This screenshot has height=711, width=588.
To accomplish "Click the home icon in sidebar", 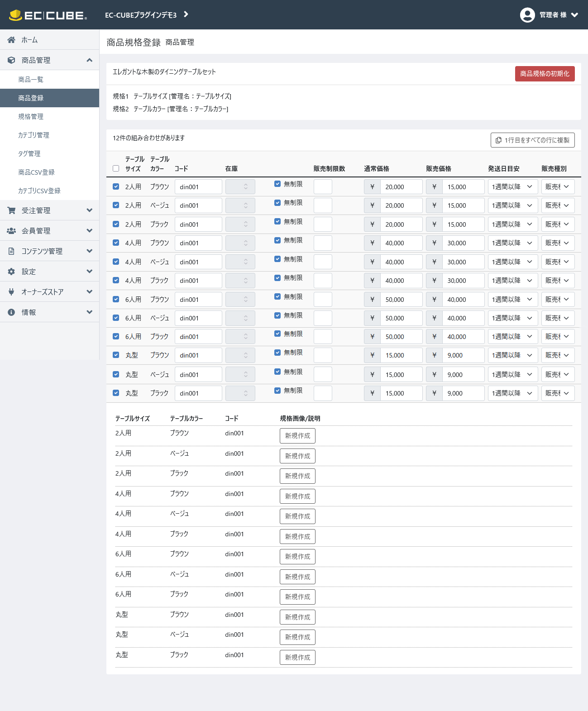I will (x=11, y=40).
